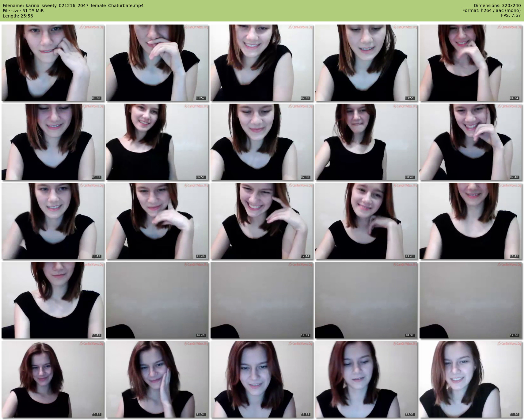Select the frame labeled 04:54
The height and width of the screenshot is (420, 524).
[x=471, y=63]
